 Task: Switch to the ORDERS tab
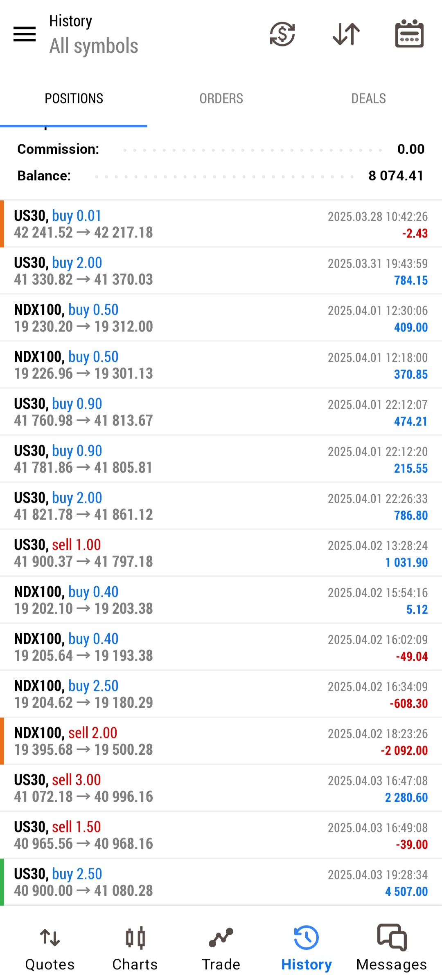221,99
